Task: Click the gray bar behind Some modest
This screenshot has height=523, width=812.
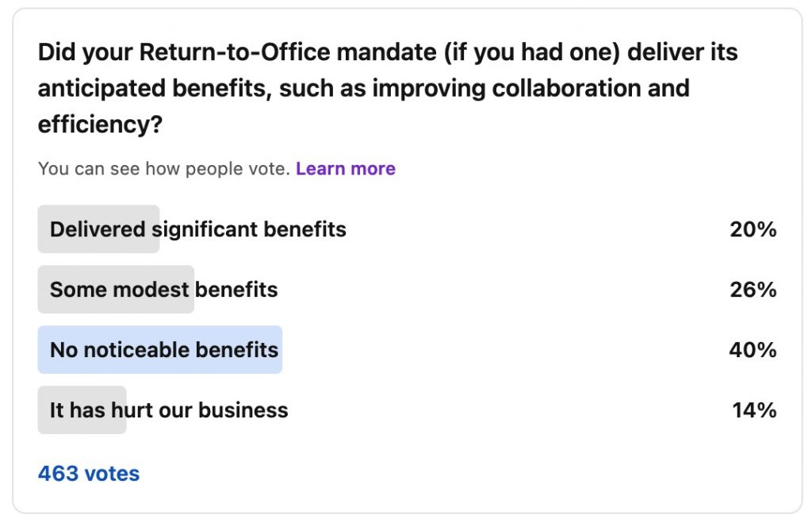Action: coord(116,289)
